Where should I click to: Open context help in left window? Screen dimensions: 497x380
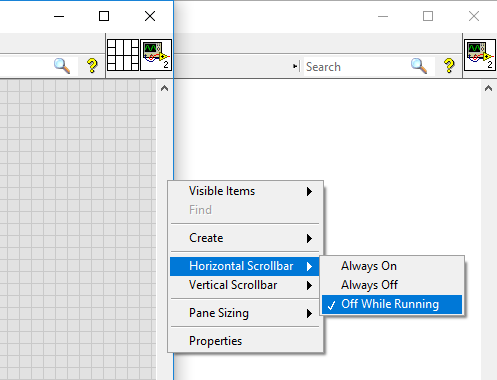pos(92,66)
